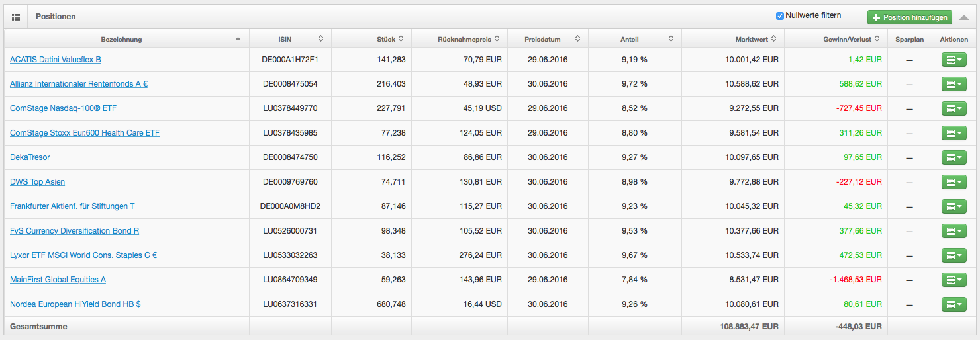Screen dimensions: 980x340
Task: Sort by Rücknahmepreis column arrows
Action: click(497, 39)
